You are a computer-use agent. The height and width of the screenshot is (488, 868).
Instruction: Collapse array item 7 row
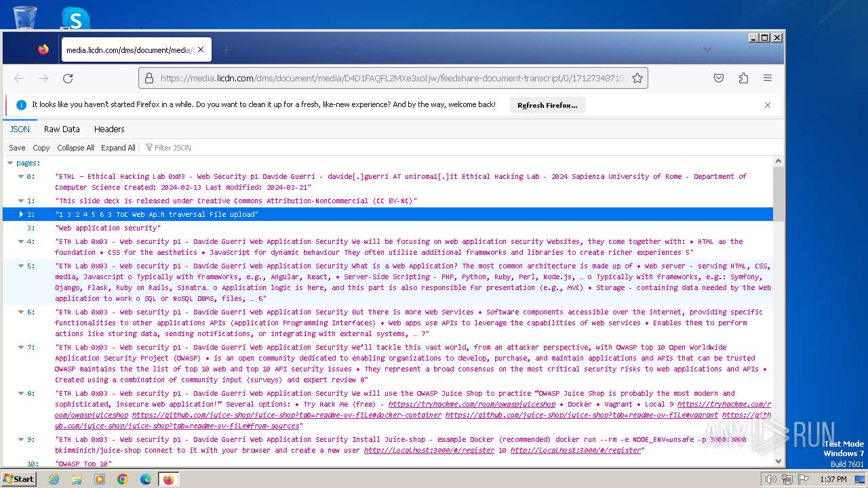21,348
